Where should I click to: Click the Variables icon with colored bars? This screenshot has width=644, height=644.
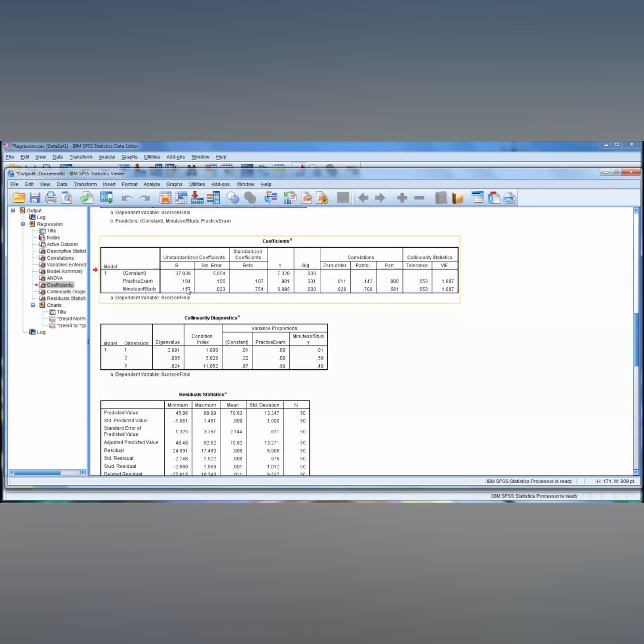pyautogui.click(x=213, y=198)
